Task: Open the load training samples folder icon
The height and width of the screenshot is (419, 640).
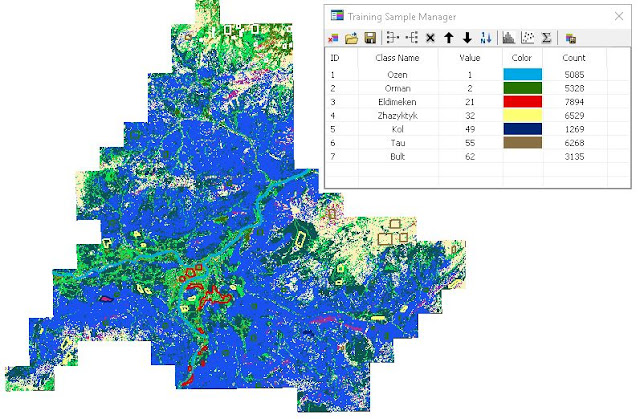Action: click(x=351, y=38)
